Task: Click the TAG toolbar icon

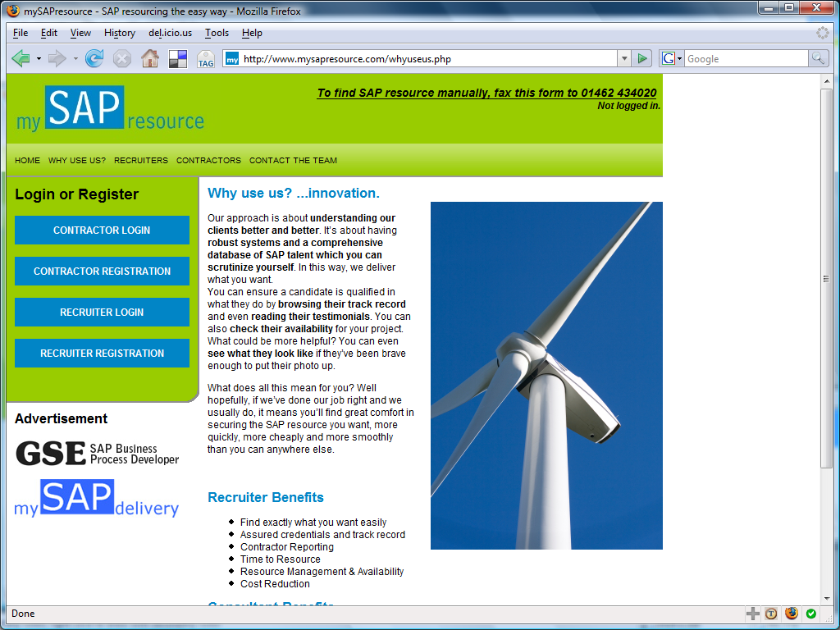Action: tap(205, 59)
